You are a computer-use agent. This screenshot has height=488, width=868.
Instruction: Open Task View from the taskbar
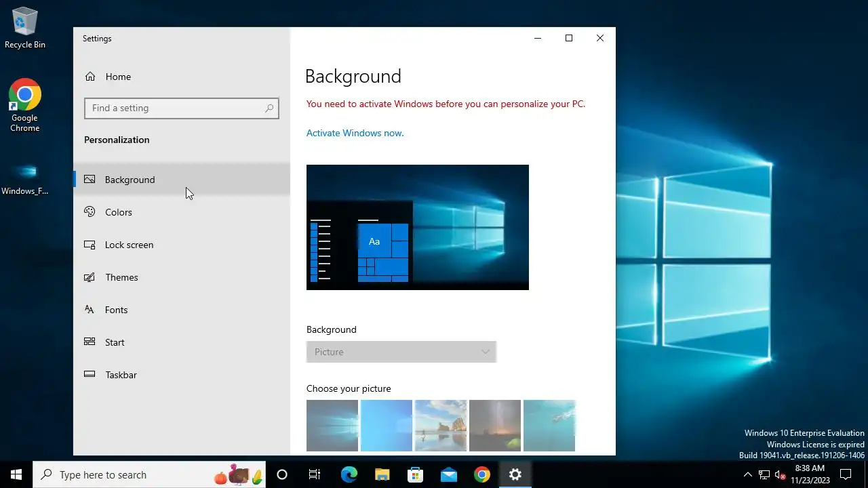(x=315, y=474)
